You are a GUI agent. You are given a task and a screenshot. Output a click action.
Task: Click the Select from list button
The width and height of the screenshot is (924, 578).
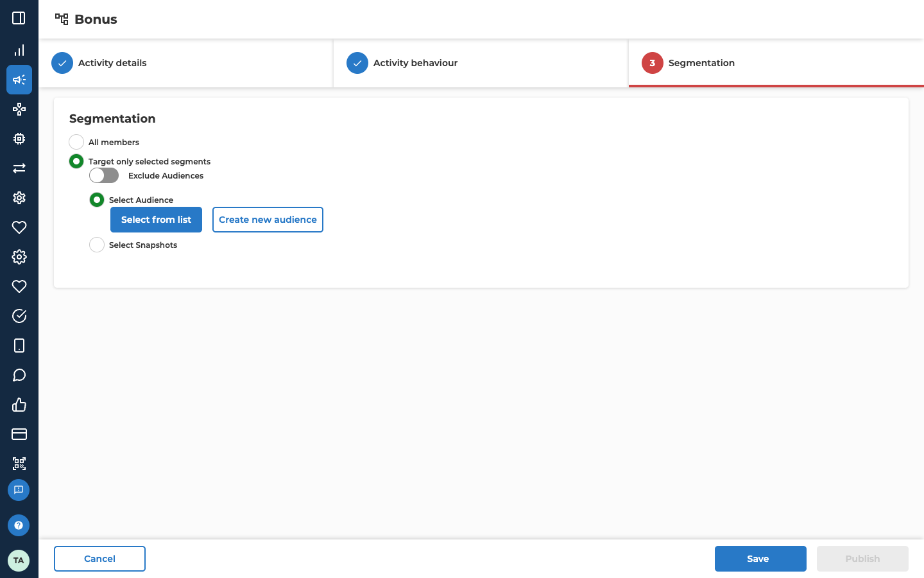click(x=156, y=220)
